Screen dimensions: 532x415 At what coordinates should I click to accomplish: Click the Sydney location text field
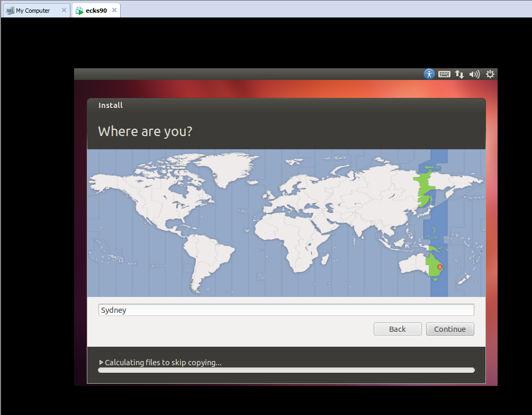coord(286,310)
